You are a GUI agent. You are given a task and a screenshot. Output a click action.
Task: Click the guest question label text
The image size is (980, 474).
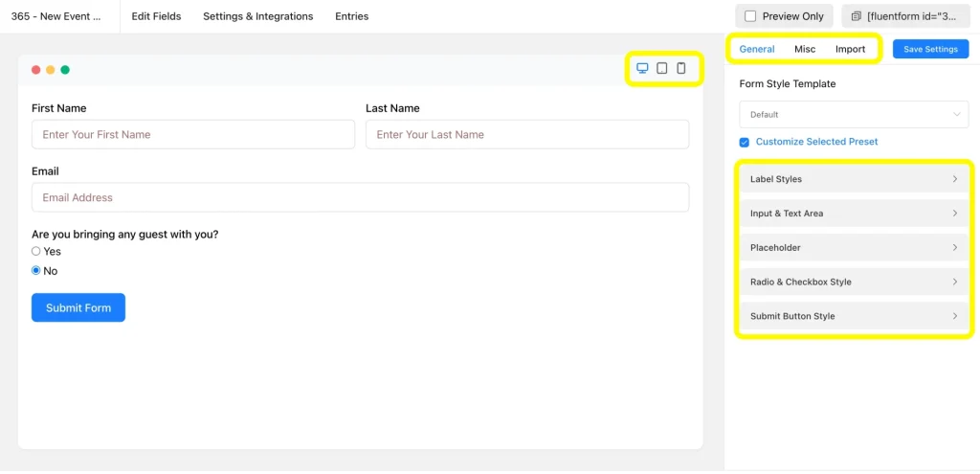(x=125, y=235)
